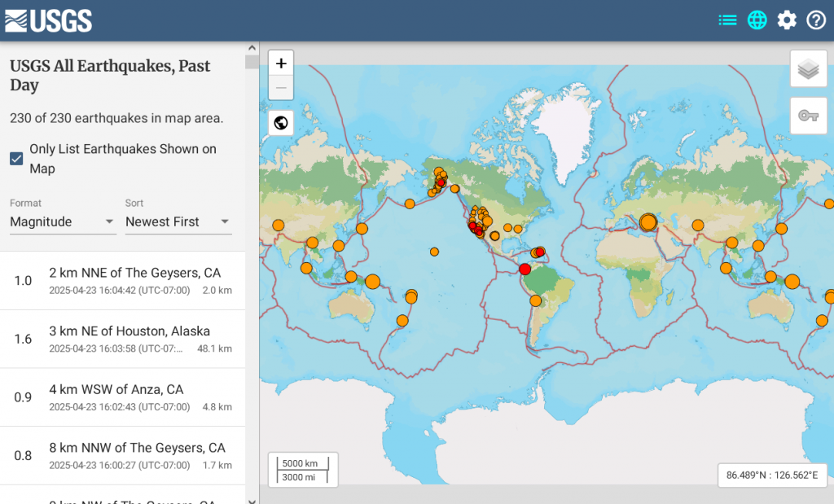Click the 5000 km map scale bar

coord(303,463)
